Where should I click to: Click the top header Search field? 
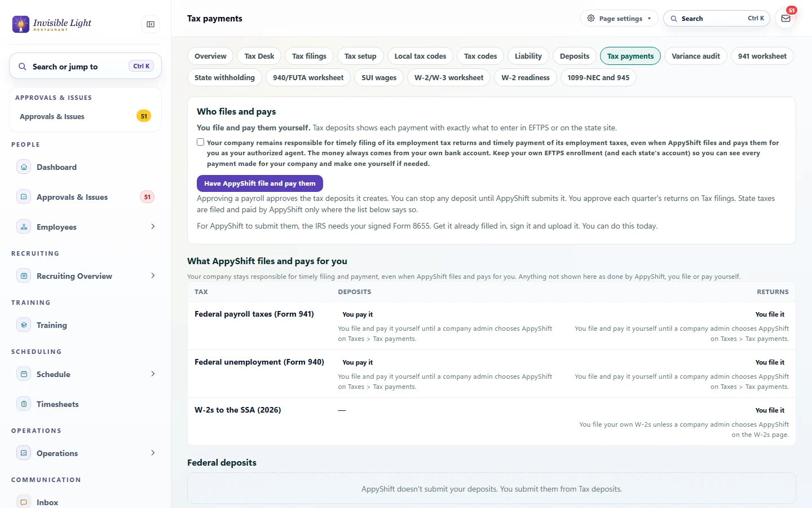click(x=717, y=19)
